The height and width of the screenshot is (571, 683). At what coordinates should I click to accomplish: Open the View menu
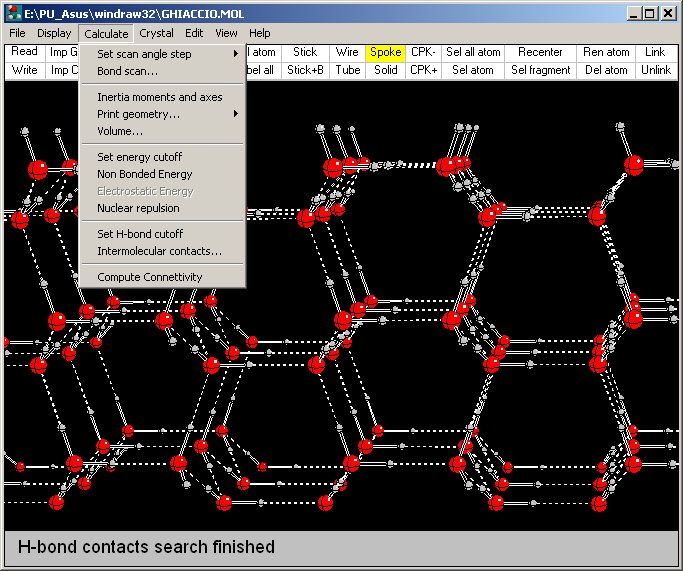click(226, 33)
